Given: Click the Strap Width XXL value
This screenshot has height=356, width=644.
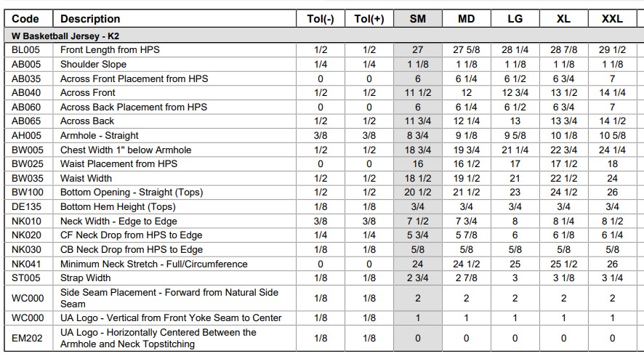Looking at the screenshot, I should (612, 278).
